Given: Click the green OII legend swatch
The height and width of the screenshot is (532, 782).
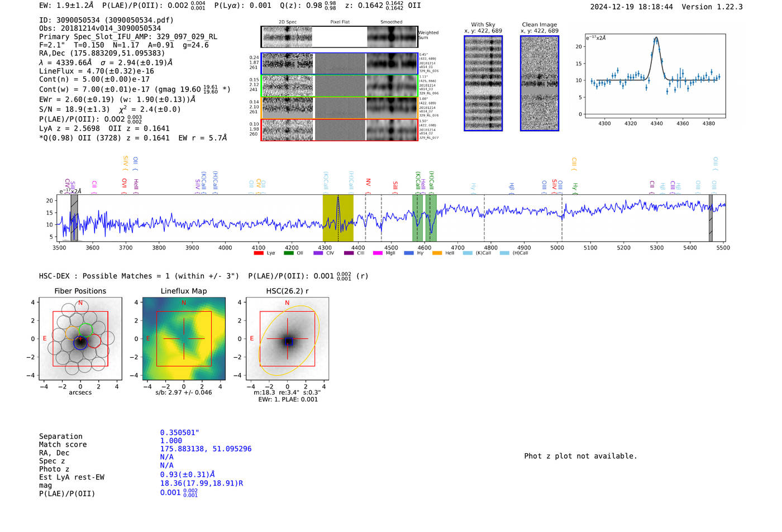Looking at the screenshot, I should click(x=288, y=253).
